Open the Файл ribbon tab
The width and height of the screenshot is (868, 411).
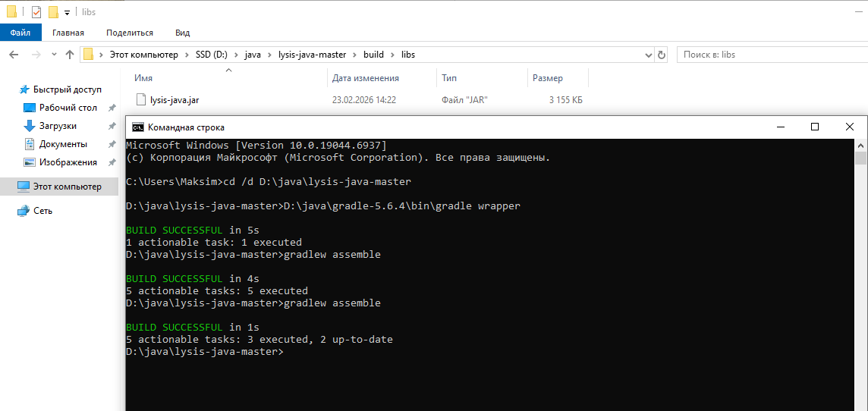point(20,33)
